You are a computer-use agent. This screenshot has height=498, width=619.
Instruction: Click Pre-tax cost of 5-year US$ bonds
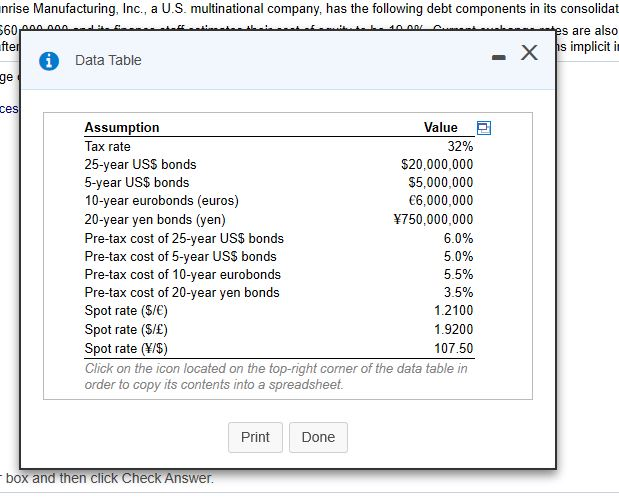[180, 257]
